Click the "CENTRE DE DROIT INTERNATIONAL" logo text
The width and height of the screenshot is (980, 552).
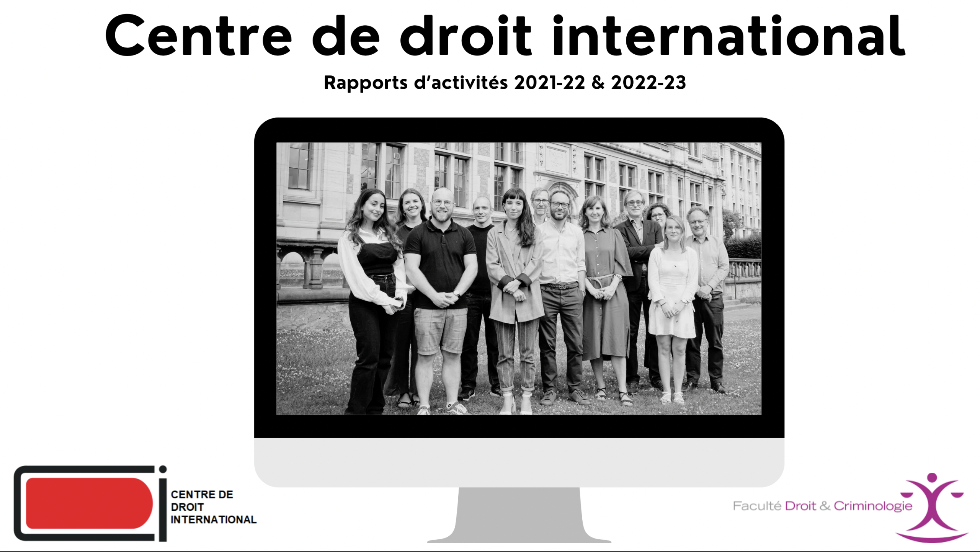(x=213, y=507)
